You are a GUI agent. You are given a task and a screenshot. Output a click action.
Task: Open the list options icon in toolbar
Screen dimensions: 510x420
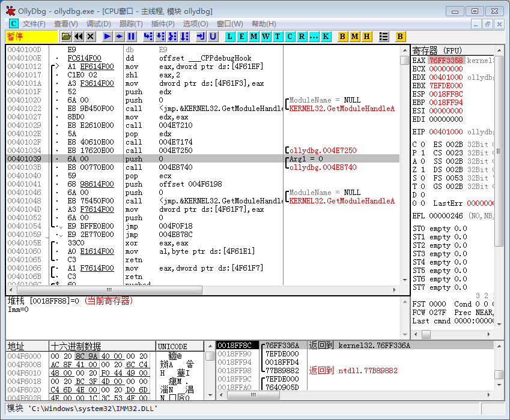coord(384,37)
